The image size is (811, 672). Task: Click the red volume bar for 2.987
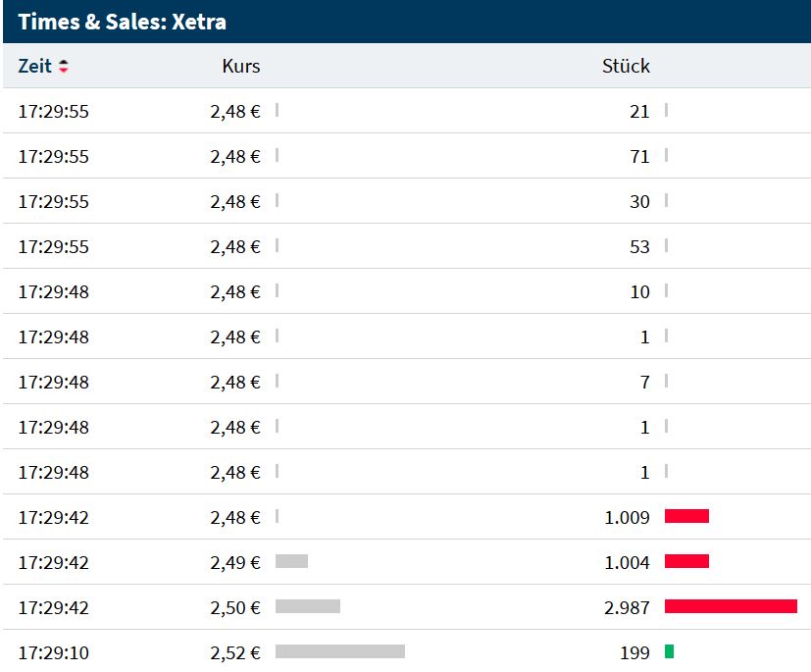(x=731, y=606)
